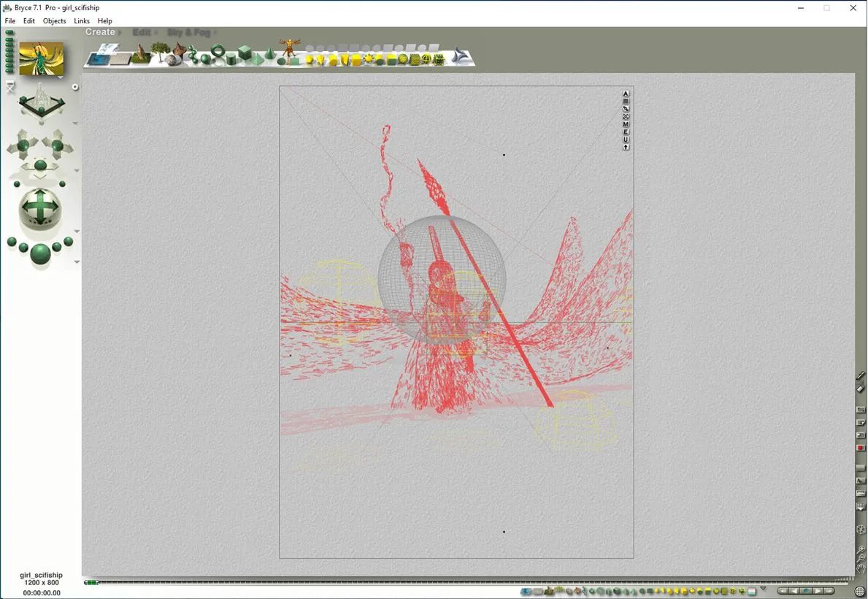Open the view control options triangle
This screenshot has height=599, width=868.
coord(76,124)
